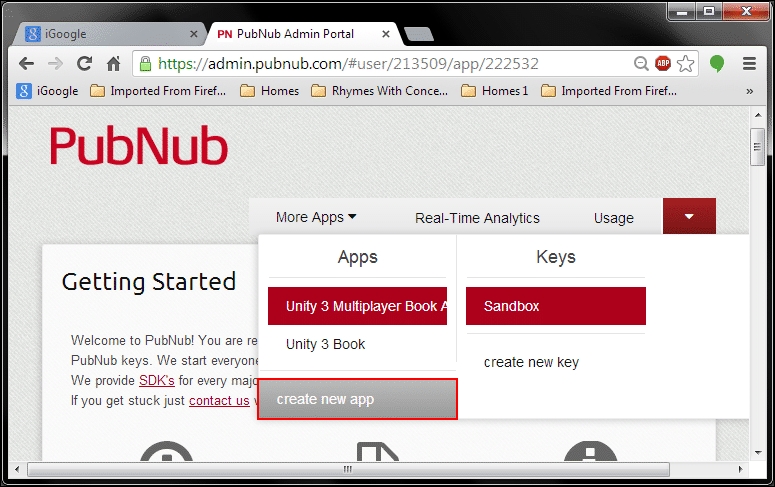Switch to the iGoogle tab

(x=107, y=34)
